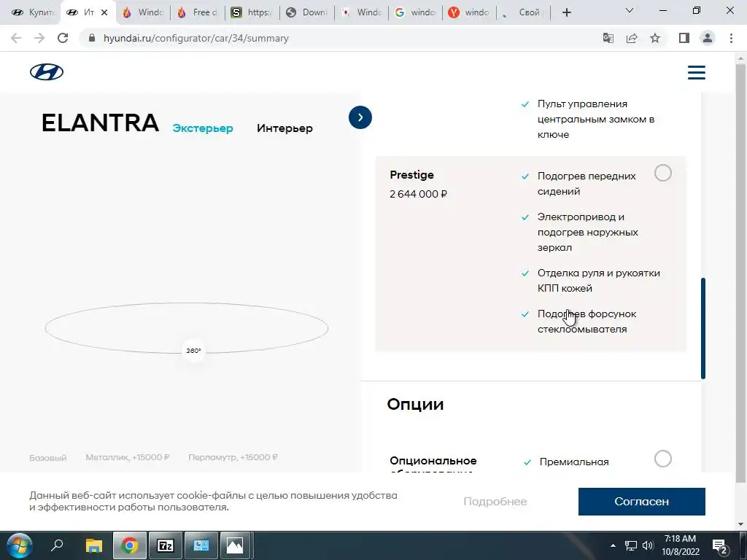
Task: Switch to the Интерьер tab
Action: pyautogui.click(x=285, y=128)
